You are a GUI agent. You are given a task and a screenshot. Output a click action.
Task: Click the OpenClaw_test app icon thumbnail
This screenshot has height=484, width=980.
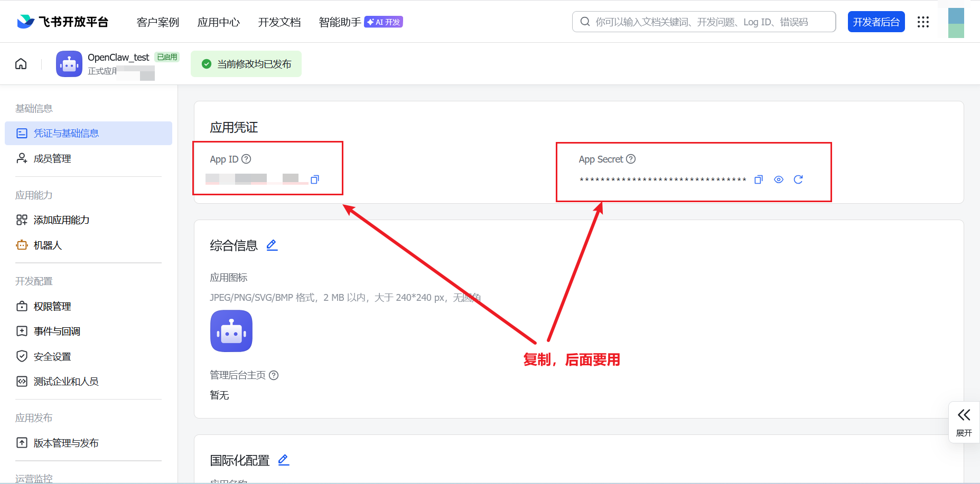pyautogui.click(x=69, y=63)
